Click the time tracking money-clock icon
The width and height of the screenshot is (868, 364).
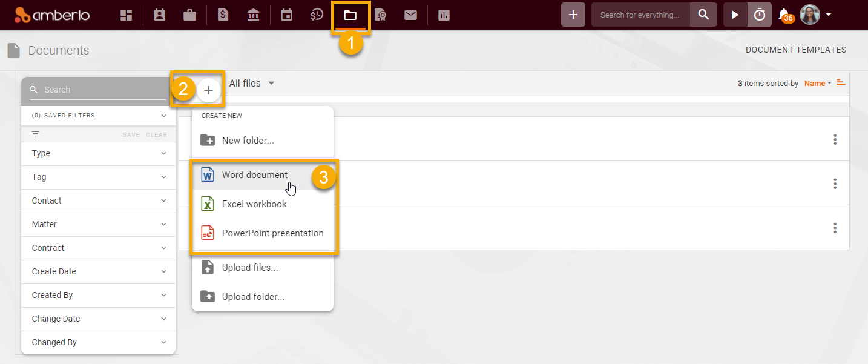point(316,14)
